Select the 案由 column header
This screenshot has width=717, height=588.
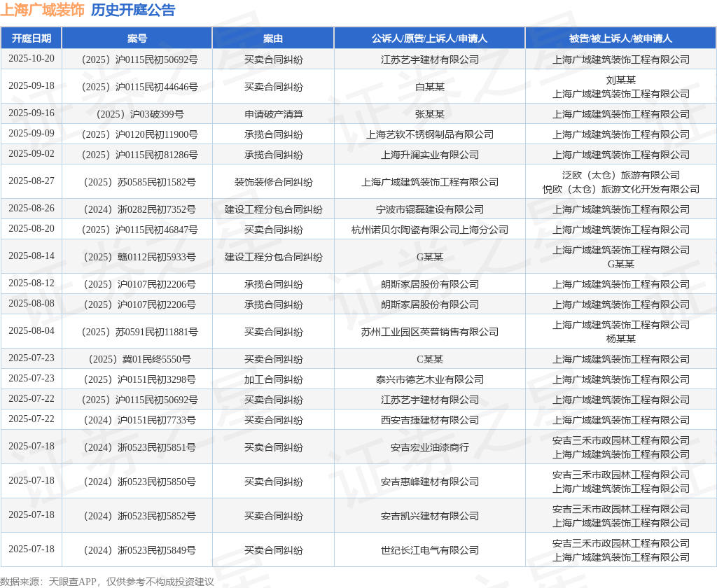(x=273, y=38)
